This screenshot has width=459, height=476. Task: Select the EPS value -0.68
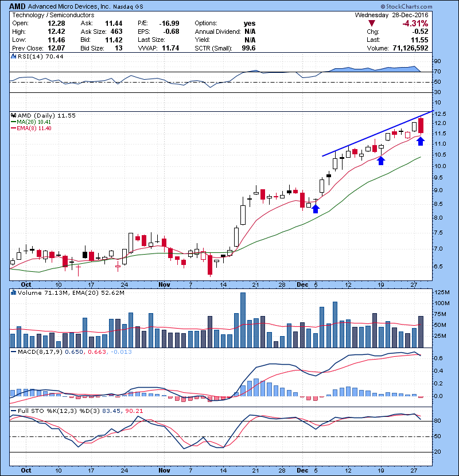tap(171, 32)
